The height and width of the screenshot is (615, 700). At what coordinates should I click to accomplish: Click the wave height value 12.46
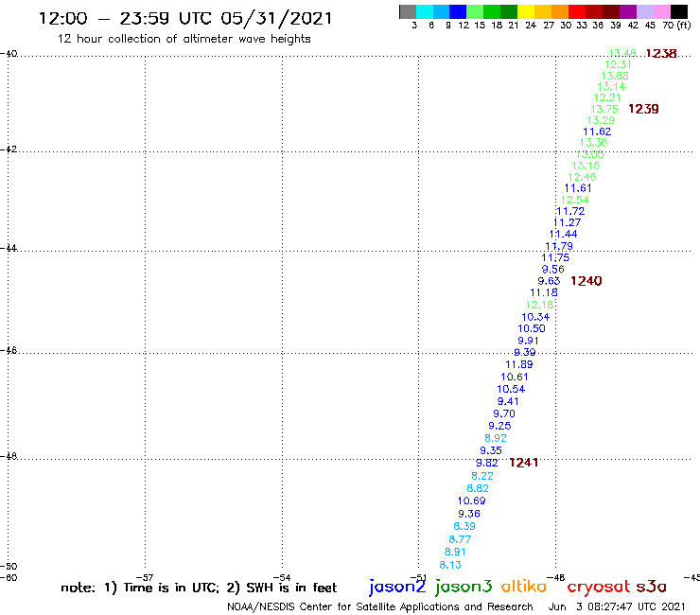tap(582, 177)
